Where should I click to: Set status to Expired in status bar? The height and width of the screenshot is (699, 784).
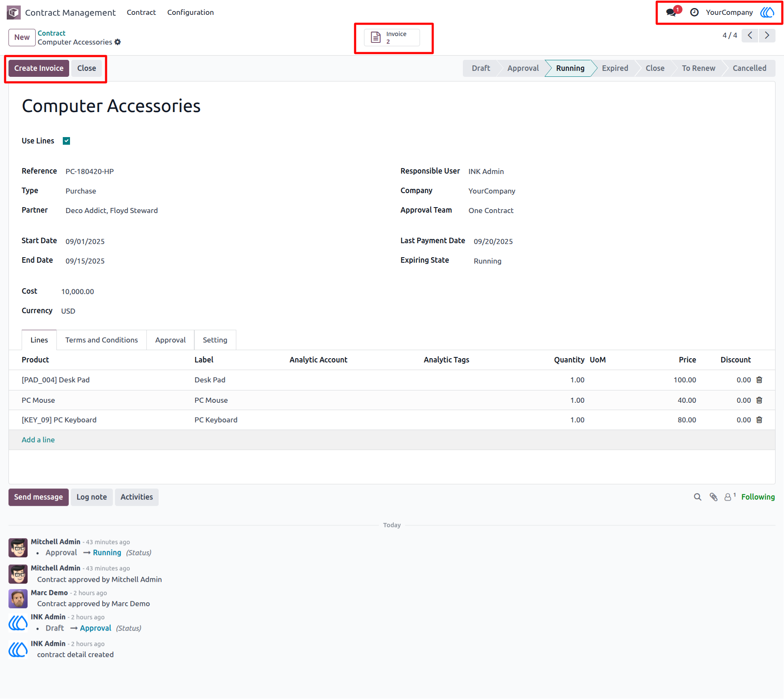click(615, 68)
